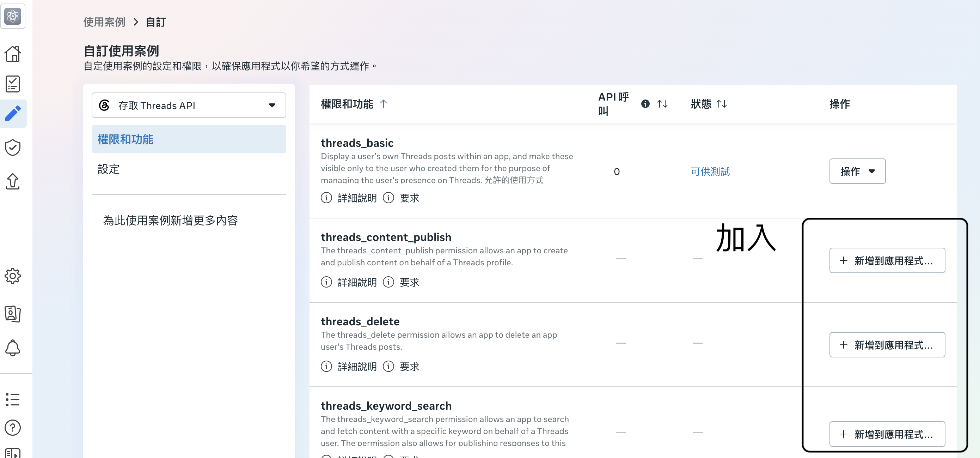Click 要求 text for threads_delete
The image size is (980, 458).
coord(409,367)
